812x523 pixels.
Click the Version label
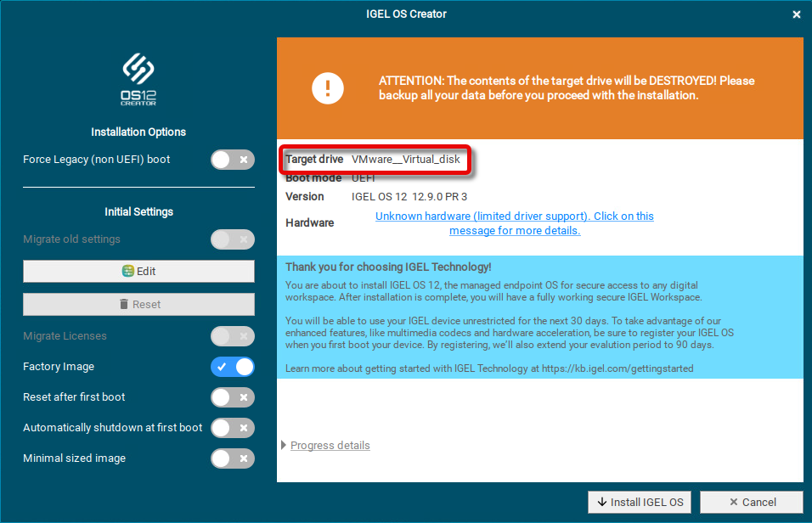click(304, 197)
